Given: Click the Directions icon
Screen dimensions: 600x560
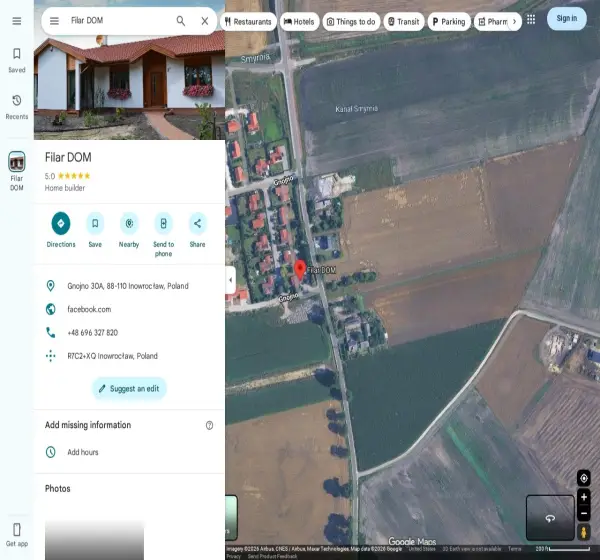Looking at the screenshot, I should click(61, 223).
